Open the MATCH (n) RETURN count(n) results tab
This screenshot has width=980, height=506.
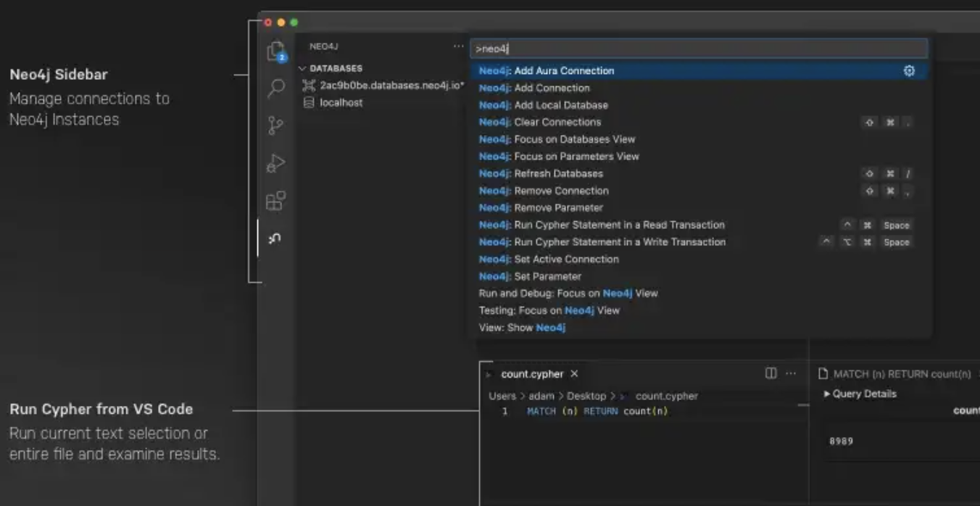click(896, 374)
